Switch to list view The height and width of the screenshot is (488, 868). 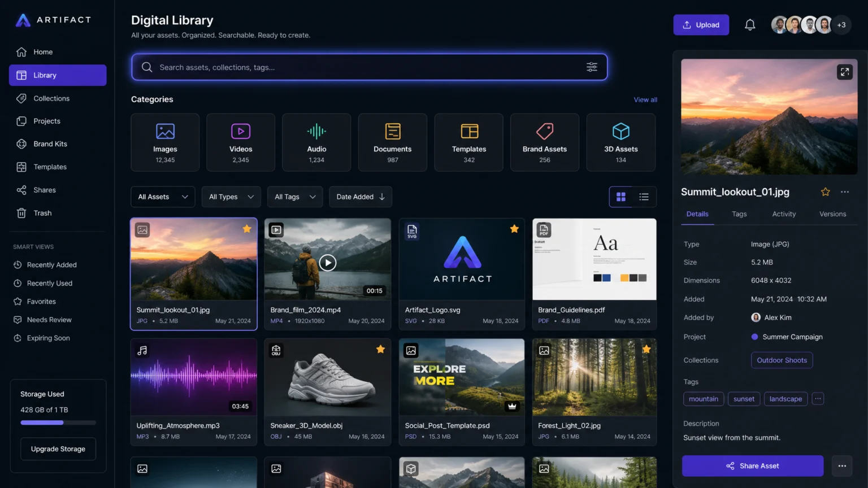point(644,197)
